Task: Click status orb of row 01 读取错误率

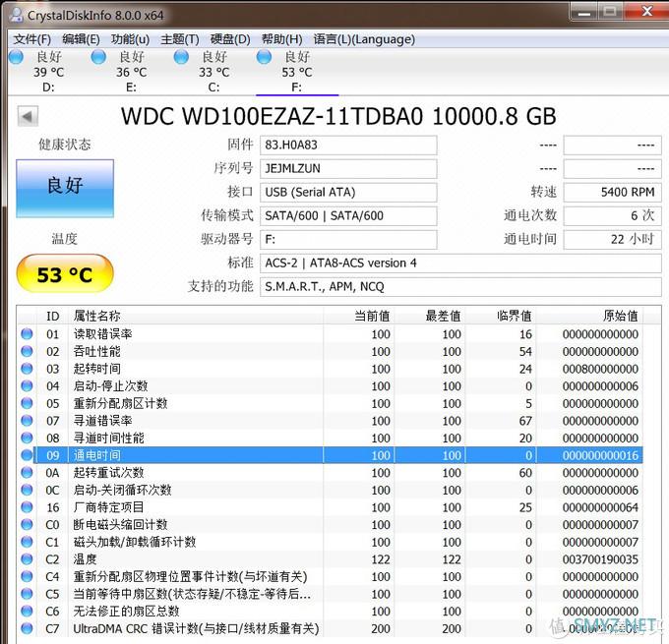Action: click(x=27, y=334)
